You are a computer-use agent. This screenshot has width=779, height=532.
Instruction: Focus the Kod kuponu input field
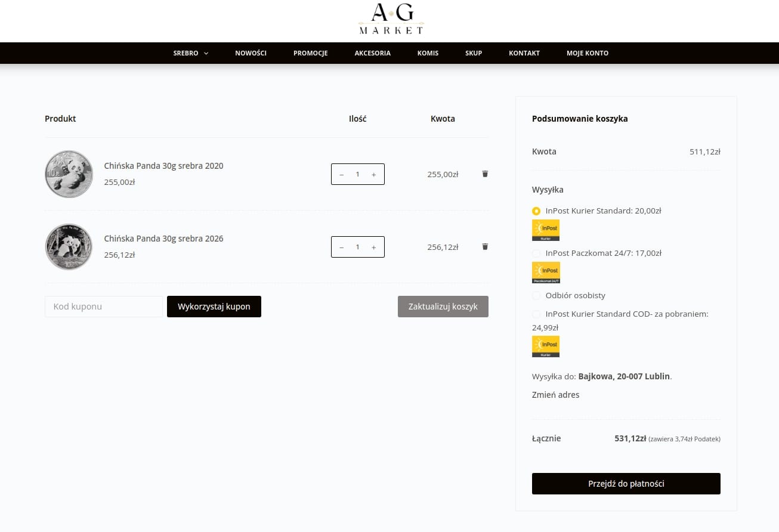(104, 307)
